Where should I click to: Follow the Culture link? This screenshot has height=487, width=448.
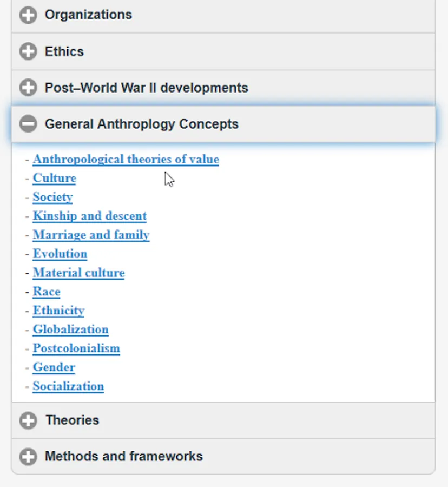[54, 179]
